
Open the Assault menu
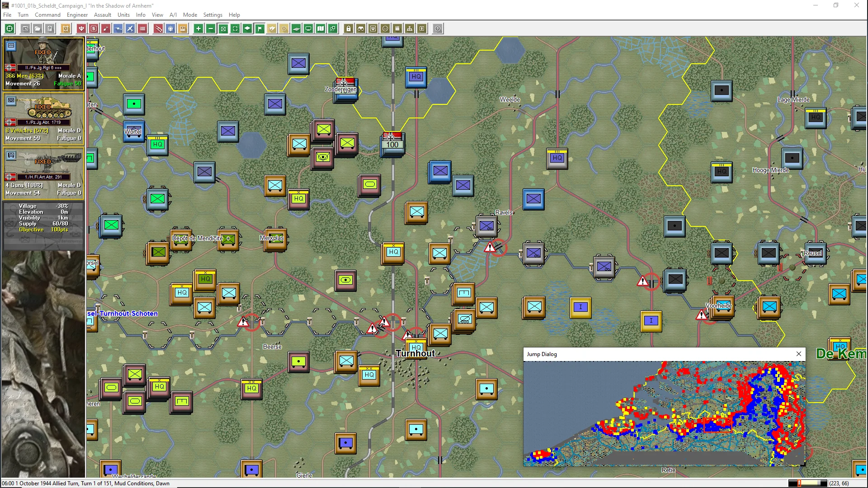click(103, 14)
